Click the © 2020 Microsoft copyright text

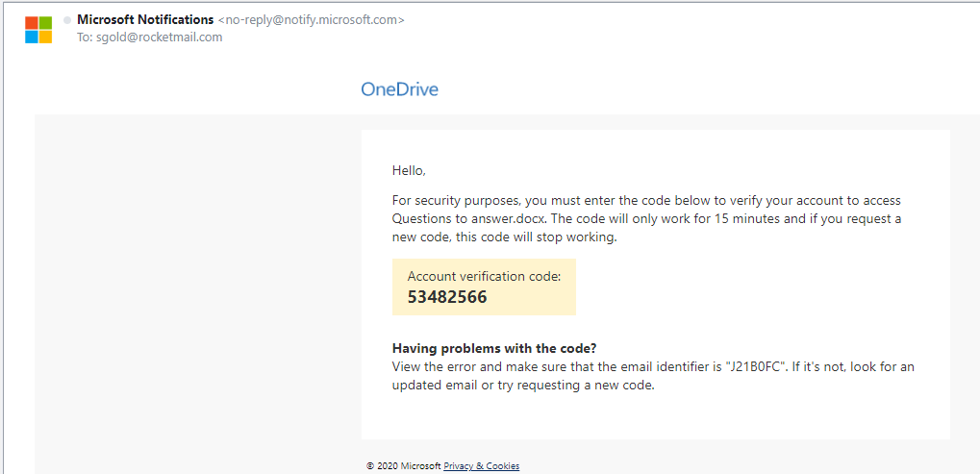pyautogui.click(x=404, y=466)
